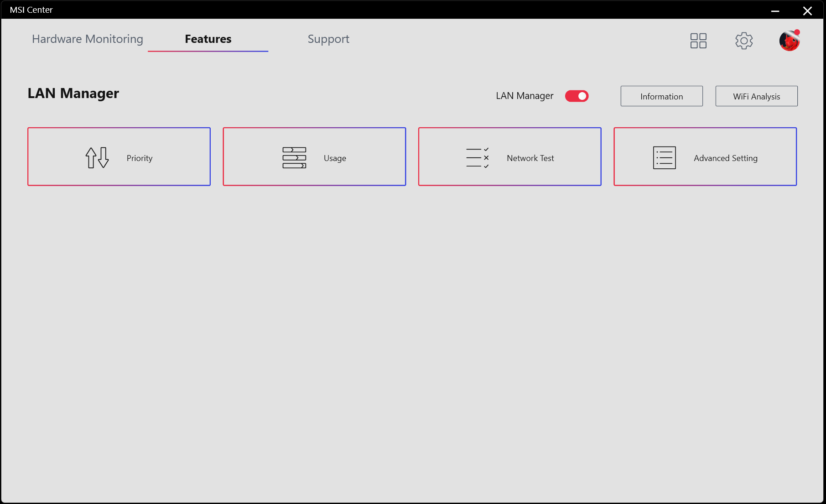Select the Features tab
The width and height of the screenshot is (826, 504).
click(x=208, y=39)
